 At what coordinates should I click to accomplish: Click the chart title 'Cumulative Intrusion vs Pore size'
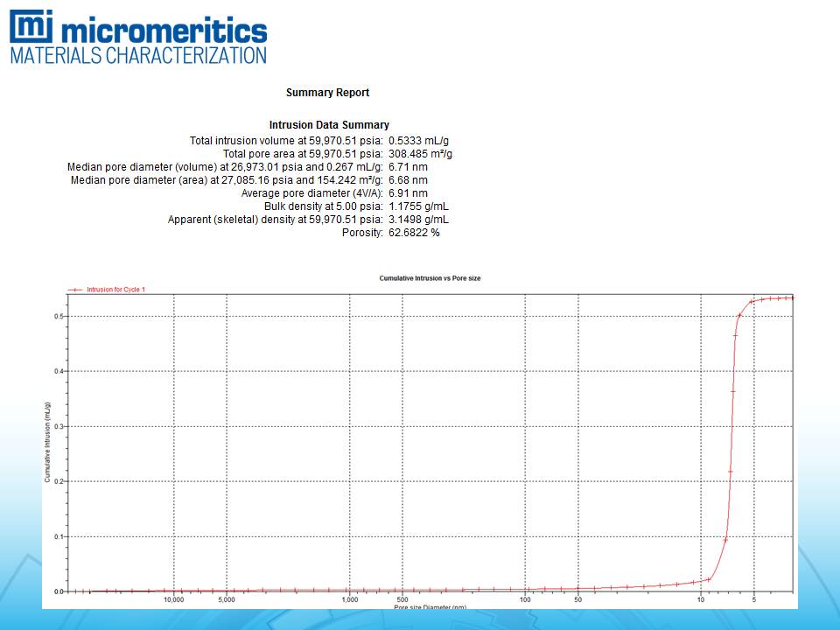tap(430, 278)
